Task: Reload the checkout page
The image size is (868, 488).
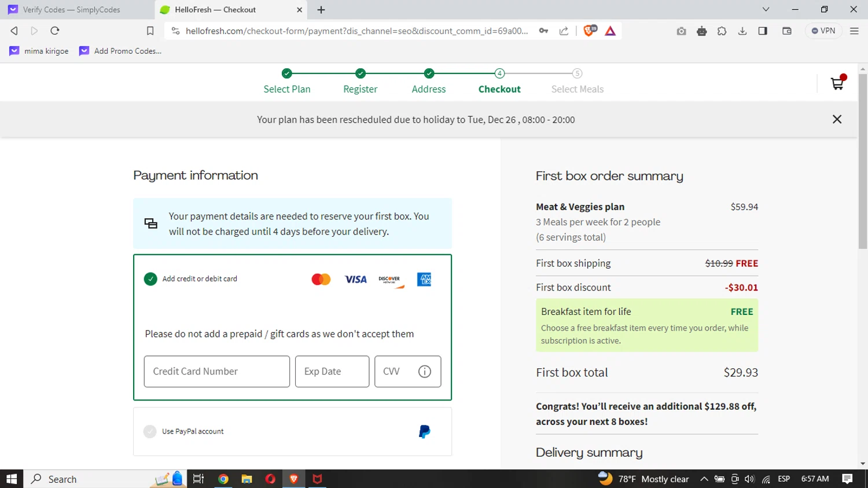Action: pyautogui.click(x=55, y=31)
